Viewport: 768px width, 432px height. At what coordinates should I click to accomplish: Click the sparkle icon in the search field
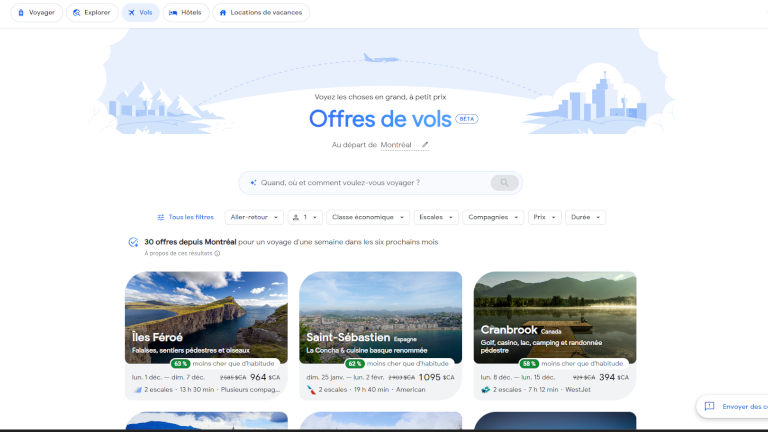pos(253,183)
